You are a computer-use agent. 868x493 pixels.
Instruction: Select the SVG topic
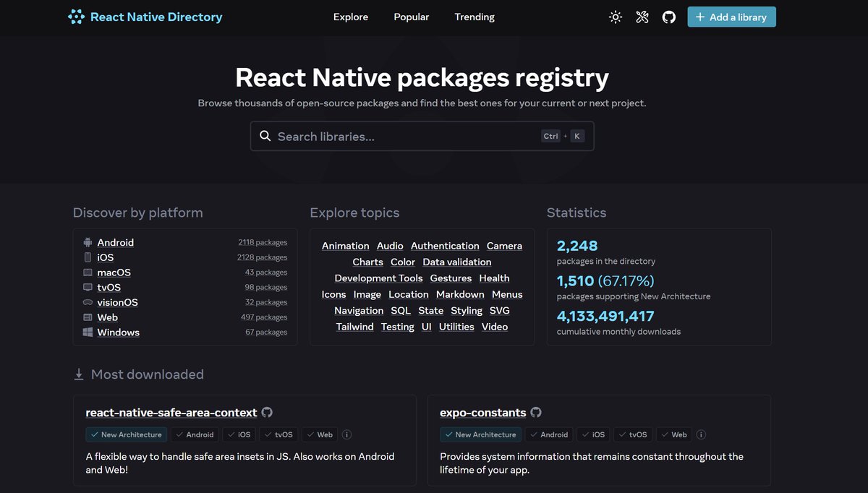click(x=500, y=311)
